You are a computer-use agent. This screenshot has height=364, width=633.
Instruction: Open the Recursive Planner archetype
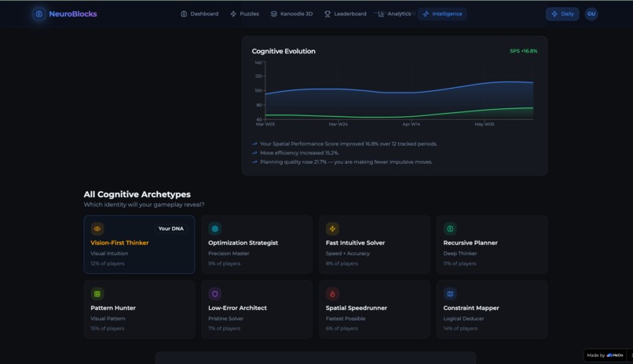click(492, 244)
